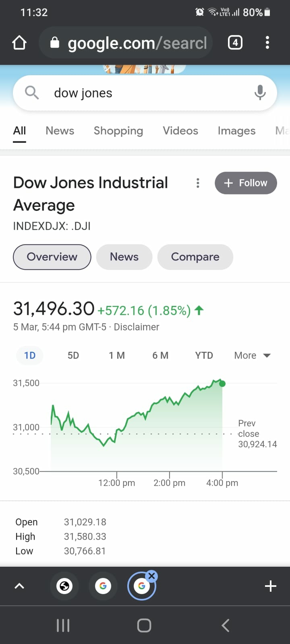Open the browser three-dot menu
Image resolution: width=290 pixels, height=644 pixels.
(267, 43)
